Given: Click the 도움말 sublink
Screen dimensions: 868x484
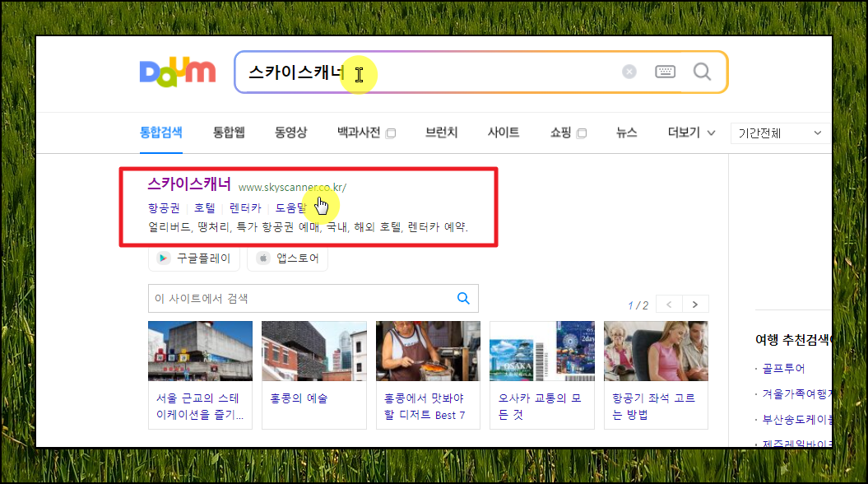Looking at the screenshot, I should [x=291, y=208].
